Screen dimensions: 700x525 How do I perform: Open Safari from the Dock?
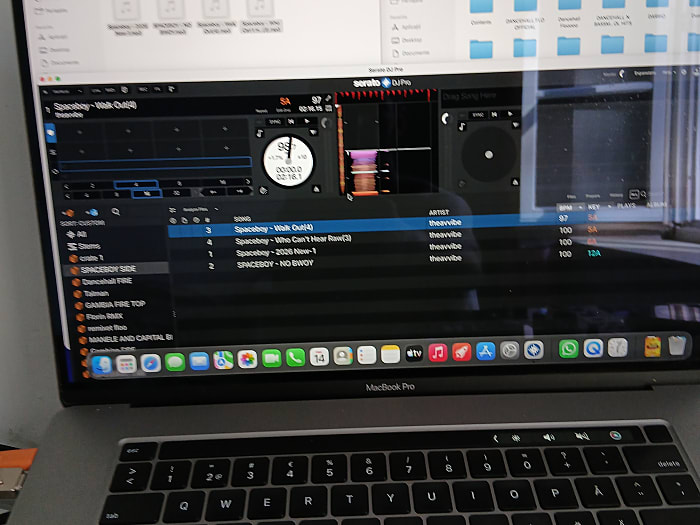(150, 363)
